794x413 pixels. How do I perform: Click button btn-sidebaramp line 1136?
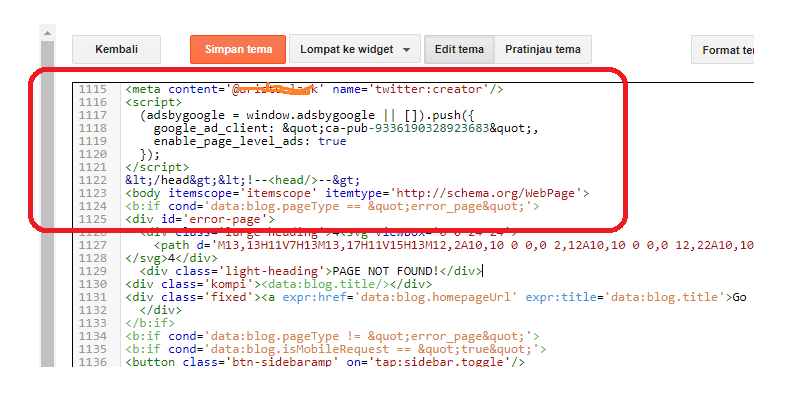click(325, 362)
